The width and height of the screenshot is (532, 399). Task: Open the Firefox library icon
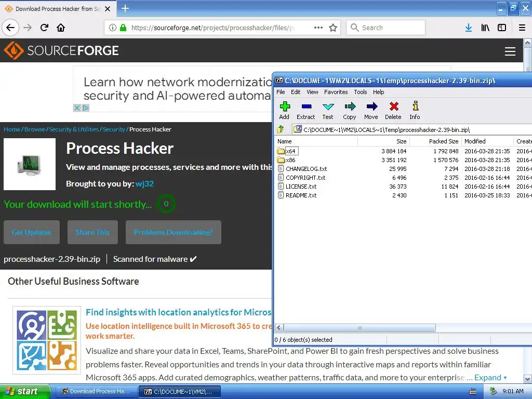pyautogui.click(x=485, y=28)
